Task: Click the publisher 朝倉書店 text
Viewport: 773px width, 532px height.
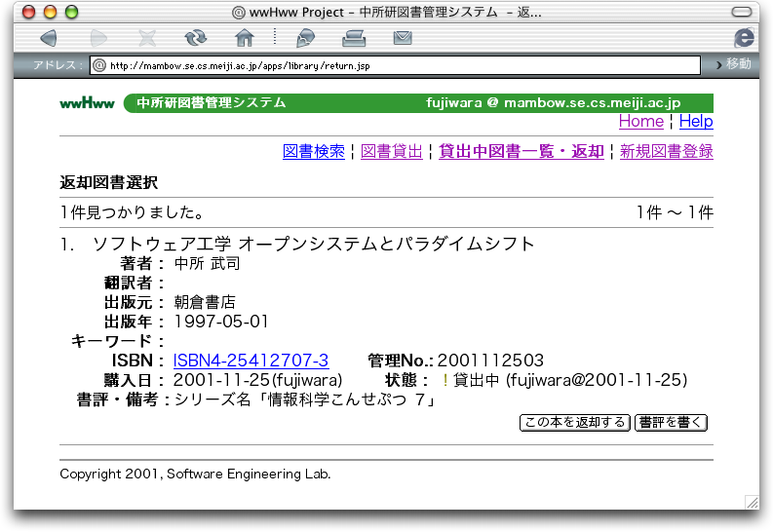Action: 205,302
